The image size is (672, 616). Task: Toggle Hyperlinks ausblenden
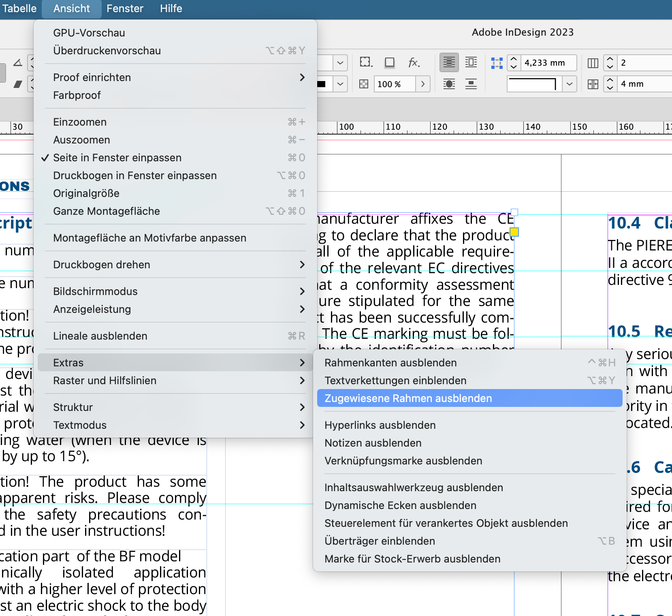(x=470, y=425)
